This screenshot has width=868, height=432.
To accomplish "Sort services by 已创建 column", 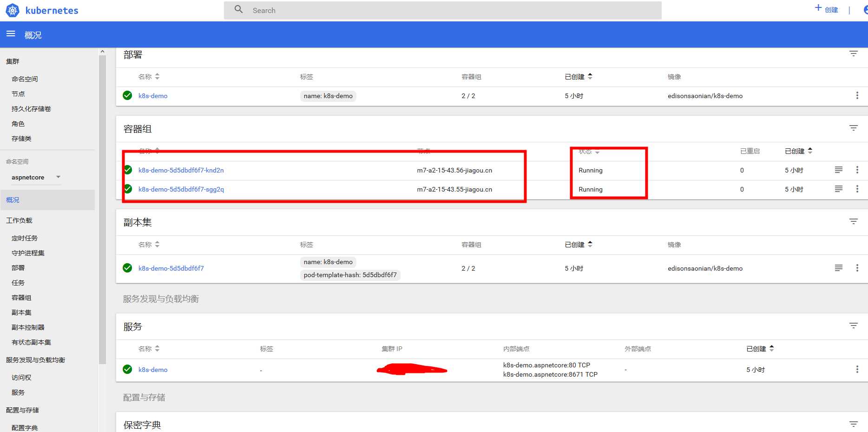I will pos(760,348).
